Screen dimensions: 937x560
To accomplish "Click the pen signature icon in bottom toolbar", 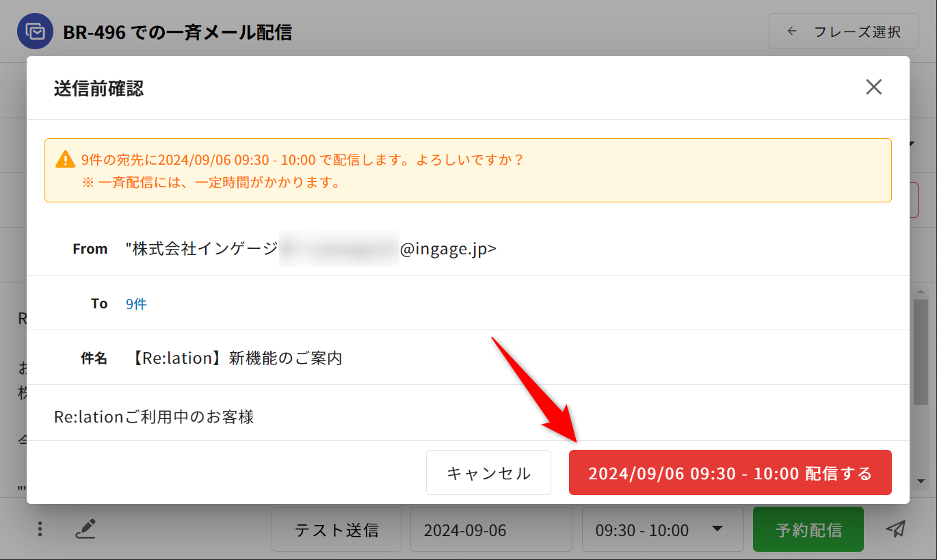I will pos(85,529).
